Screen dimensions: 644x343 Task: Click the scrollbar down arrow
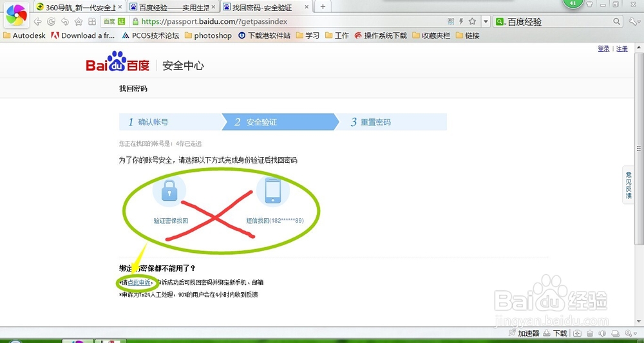click(639, 322)
